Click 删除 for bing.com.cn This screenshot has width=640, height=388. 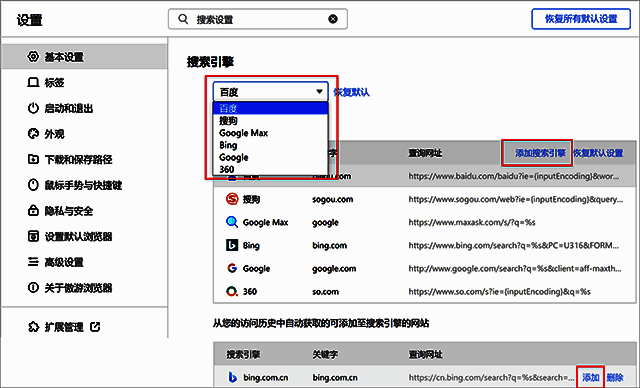615,377
